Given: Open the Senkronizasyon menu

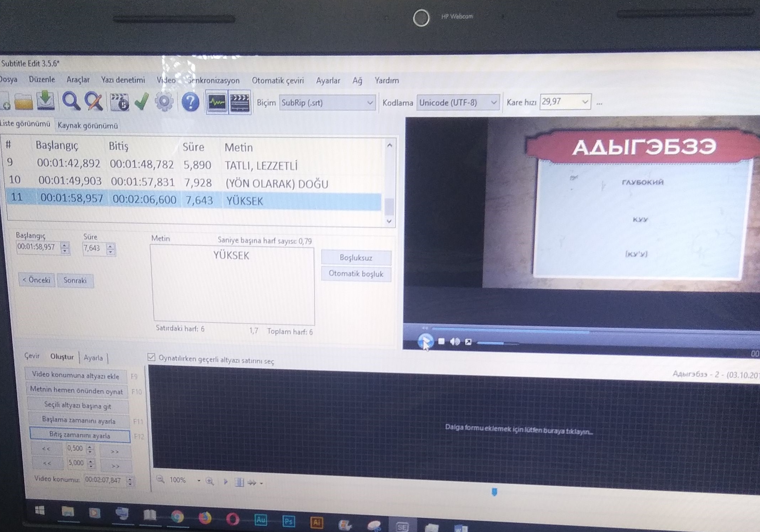Looking at the screenshot, I should [x=214, y=80].
